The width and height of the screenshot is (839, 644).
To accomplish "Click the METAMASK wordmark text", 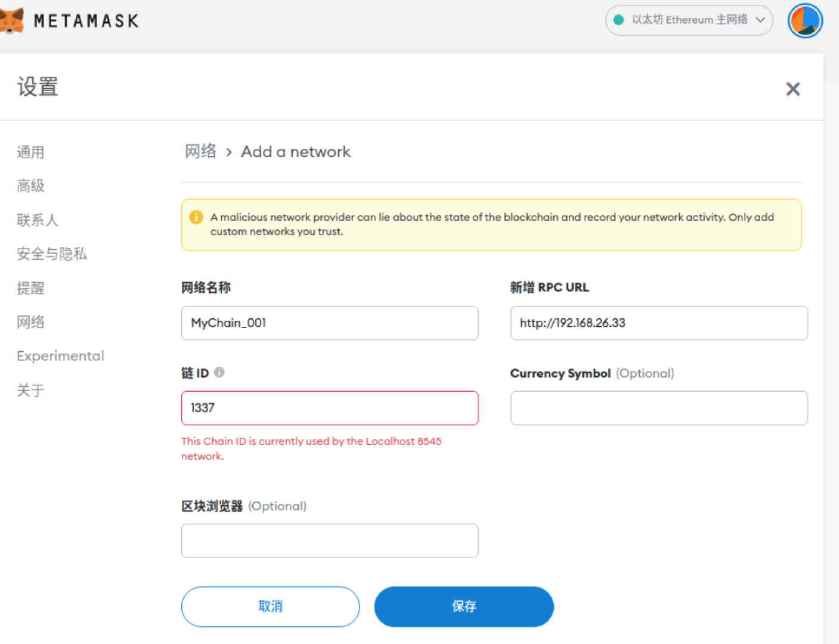I will 86,21.
